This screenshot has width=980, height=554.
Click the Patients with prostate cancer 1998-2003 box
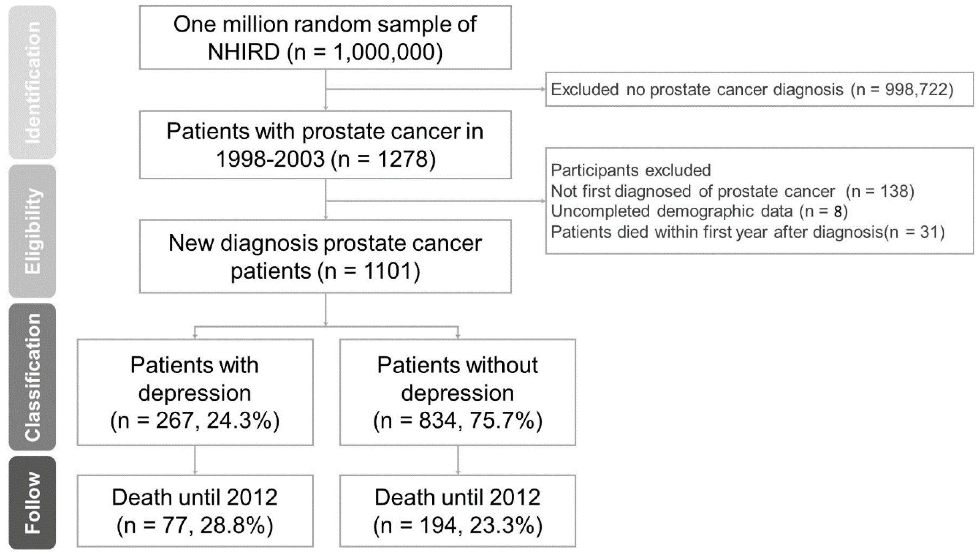pyautogui.click(x=325, y=145)
